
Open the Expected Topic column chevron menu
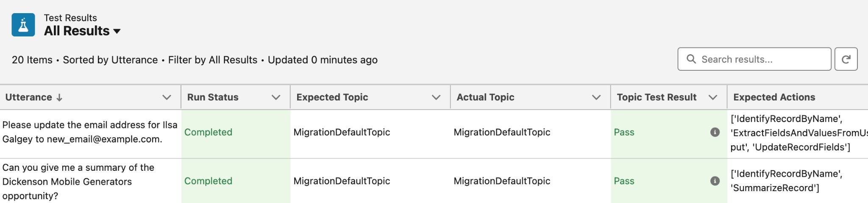tap(436, 97)
